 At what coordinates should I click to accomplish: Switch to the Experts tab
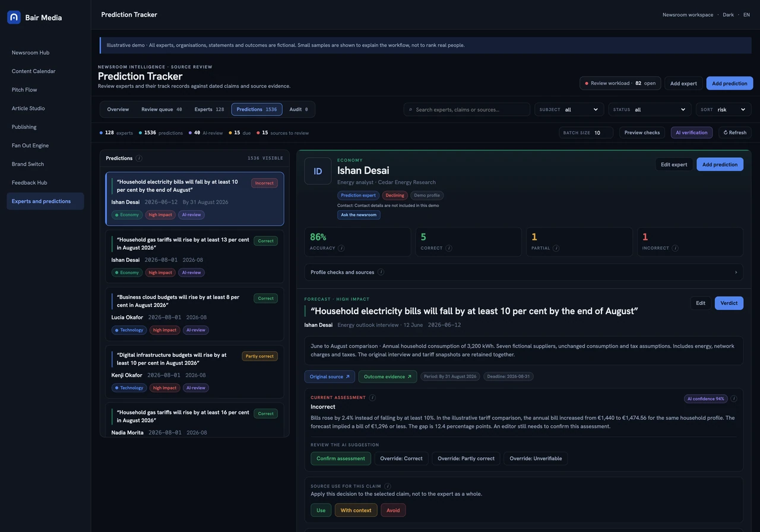point(209,109)
